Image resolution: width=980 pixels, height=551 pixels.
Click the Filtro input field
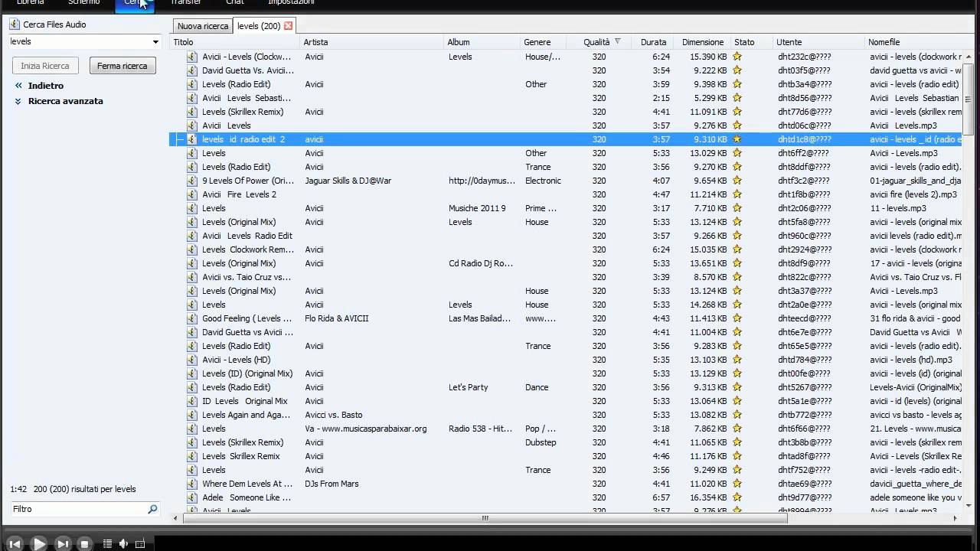[77, 509]
